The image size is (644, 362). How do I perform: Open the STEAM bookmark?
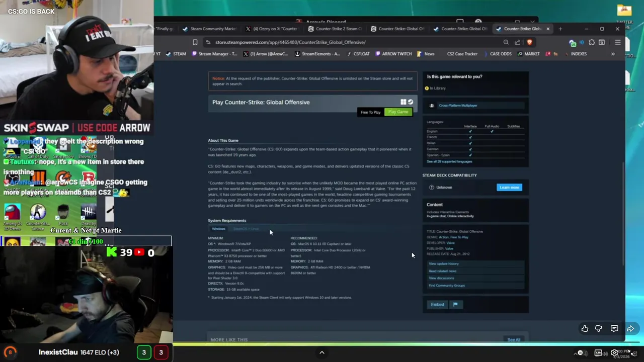[x=176, y=54]
